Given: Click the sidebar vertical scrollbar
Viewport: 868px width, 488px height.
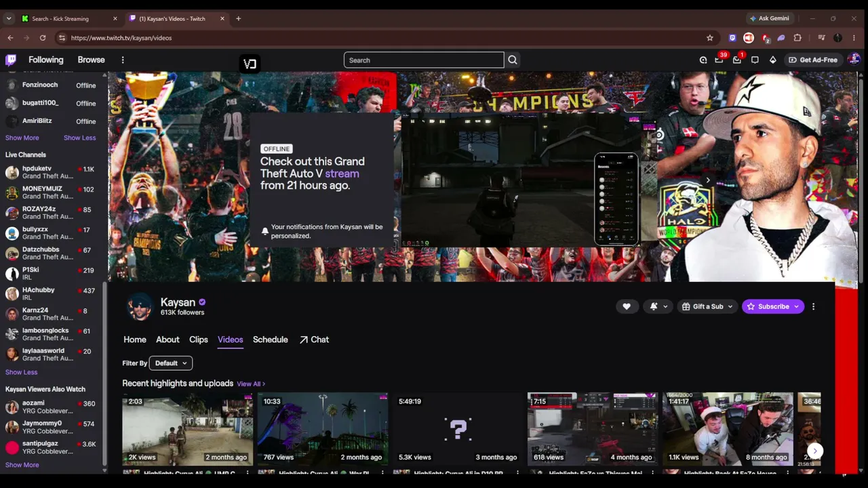Looking at the screenshot, I should (x=104, y=377).
